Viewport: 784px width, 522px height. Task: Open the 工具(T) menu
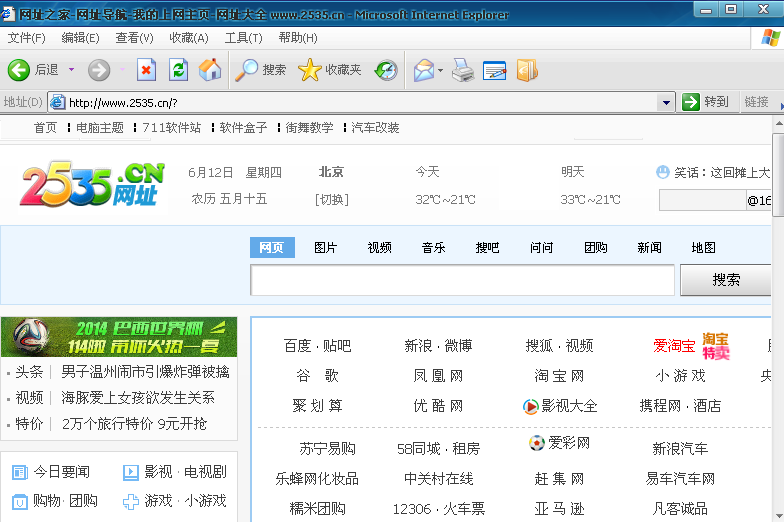(x=244, y=38)
